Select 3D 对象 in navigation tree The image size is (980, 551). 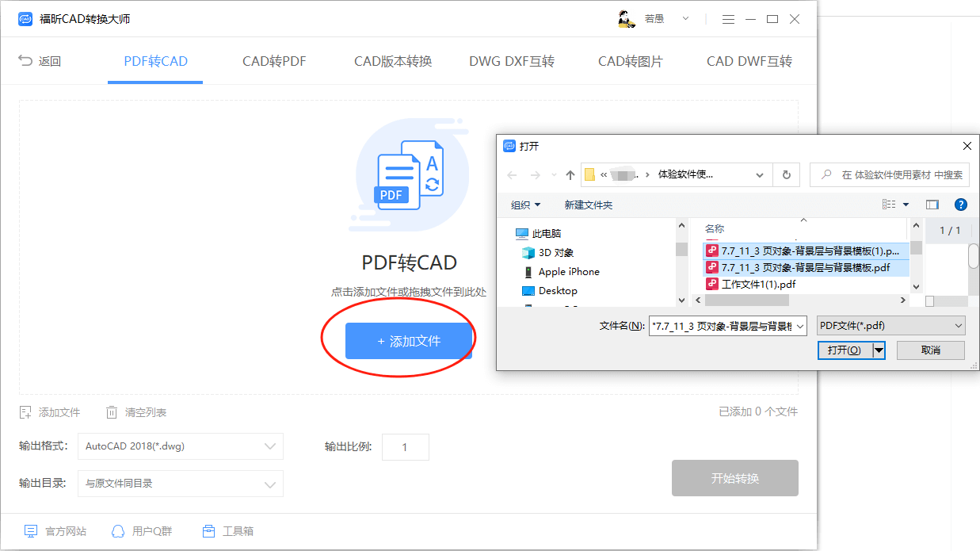[x=547, y=252]
